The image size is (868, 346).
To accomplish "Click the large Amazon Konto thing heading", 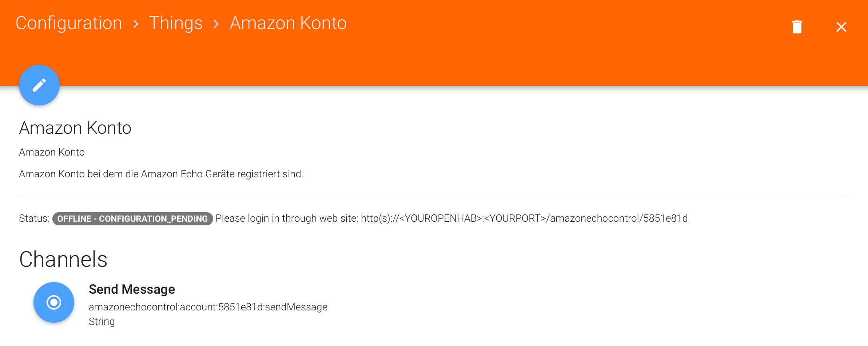I will pyautogui.click(x=75, y=128).
